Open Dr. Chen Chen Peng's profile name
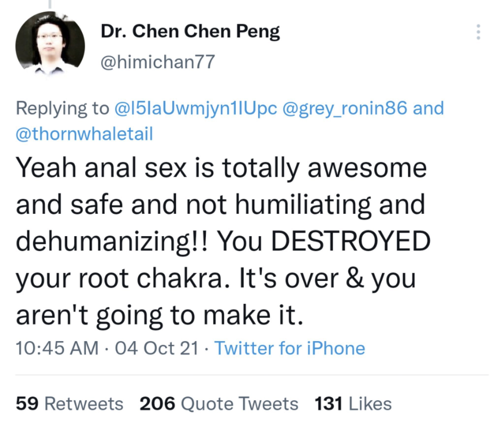Viewport: 504px width, 431px height. (190, 32)
